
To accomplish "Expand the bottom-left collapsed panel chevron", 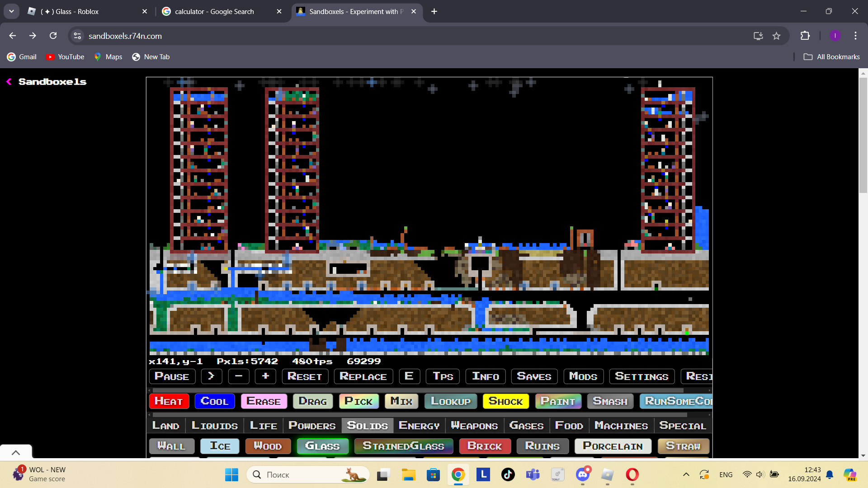I will tap(16, 452).
